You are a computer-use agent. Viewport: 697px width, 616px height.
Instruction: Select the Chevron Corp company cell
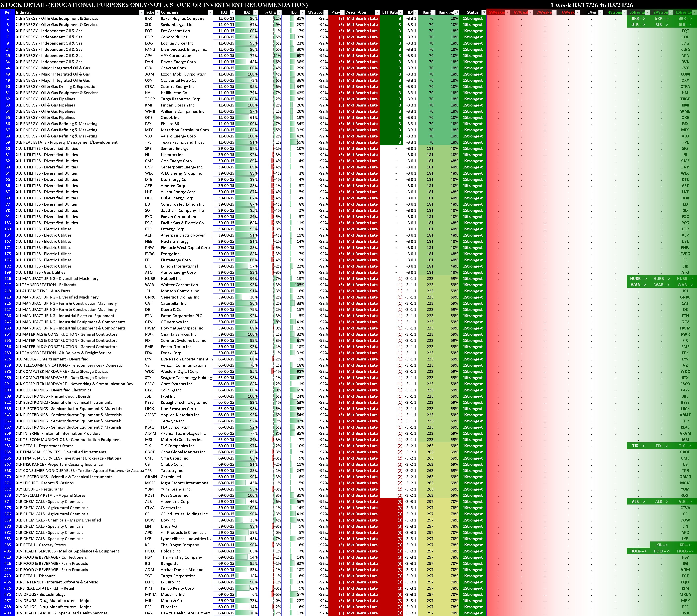[x=173, y=68]
